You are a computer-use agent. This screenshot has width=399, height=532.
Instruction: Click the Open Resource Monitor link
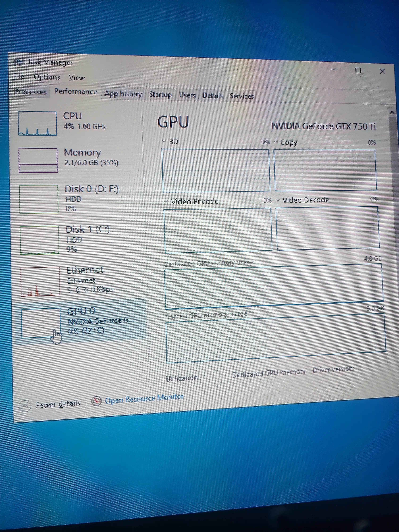click(x=144, y=398)
